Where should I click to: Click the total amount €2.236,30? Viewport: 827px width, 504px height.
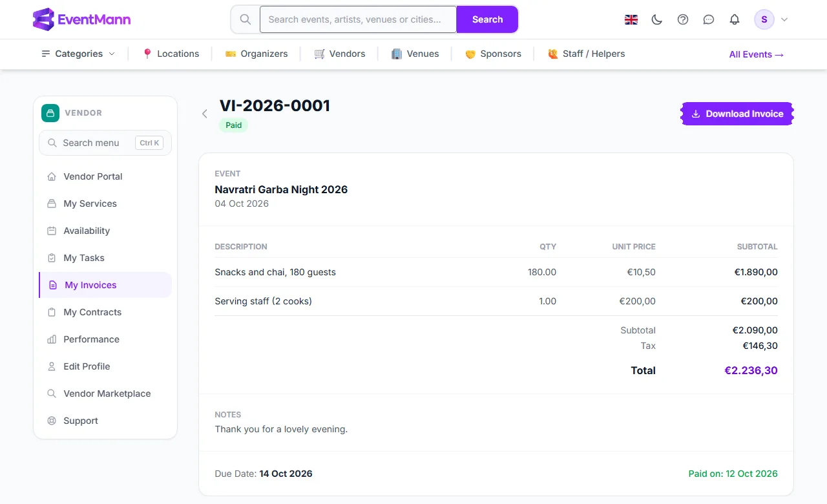(x=751, y=370)
